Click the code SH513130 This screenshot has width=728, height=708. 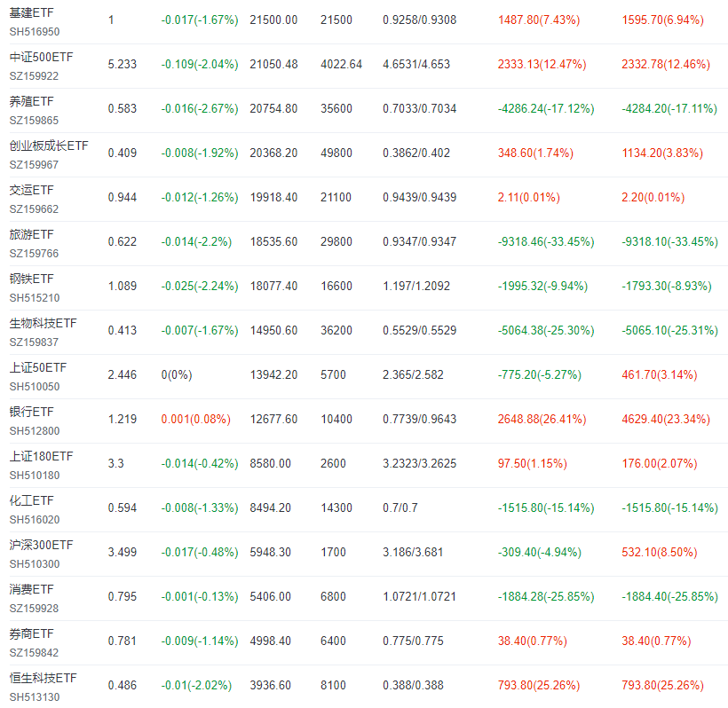click(35, 696)
